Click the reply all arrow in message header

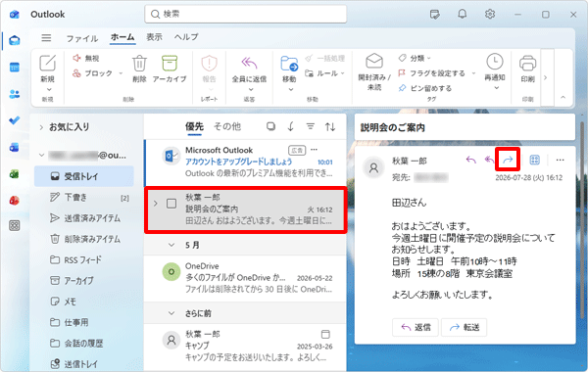pyautogui.click(x=489, y=160)
